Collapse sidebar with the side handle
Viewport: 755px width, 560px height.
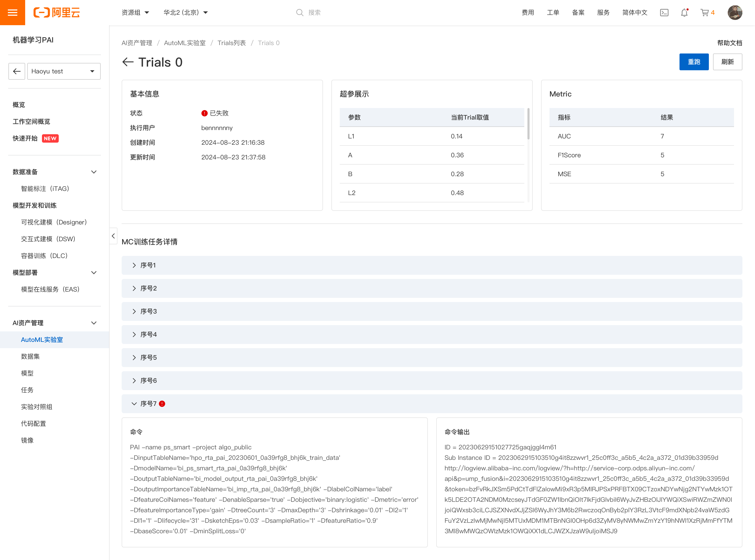tap(113, 236)
